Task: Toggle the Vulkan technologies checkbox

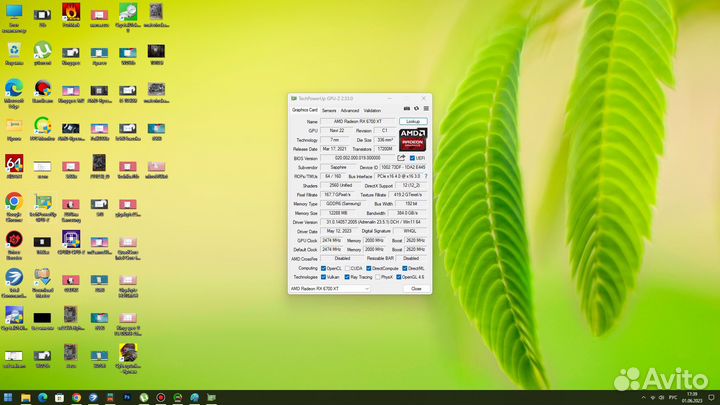Action: click(x=323, y=277)
